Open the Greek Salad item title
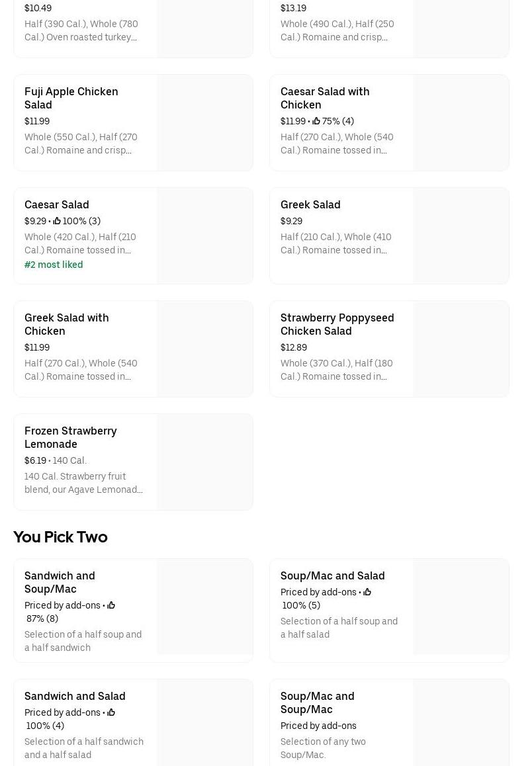Viewport: 532px width, 766px height. click(310, 204)
